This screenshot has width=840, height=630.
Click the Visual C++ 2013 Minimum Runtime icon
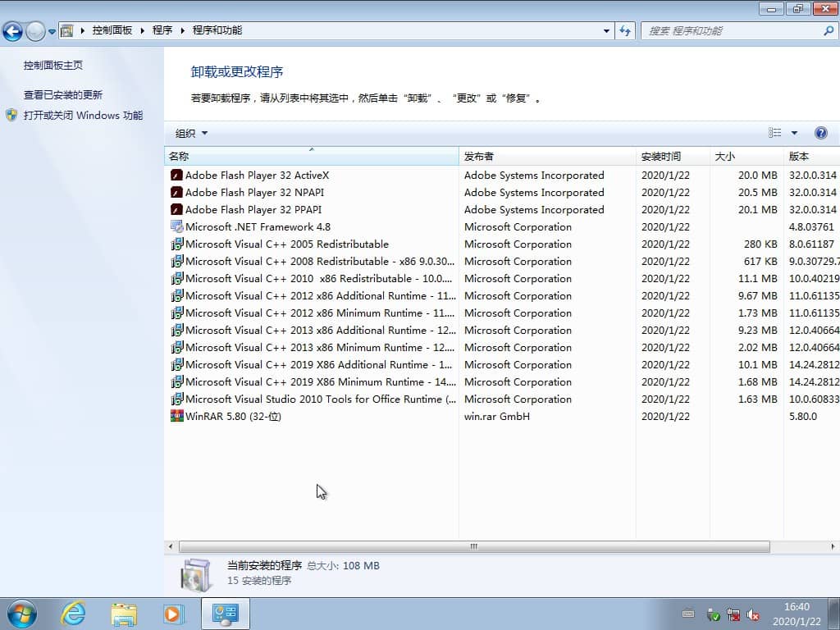[177, 347]
